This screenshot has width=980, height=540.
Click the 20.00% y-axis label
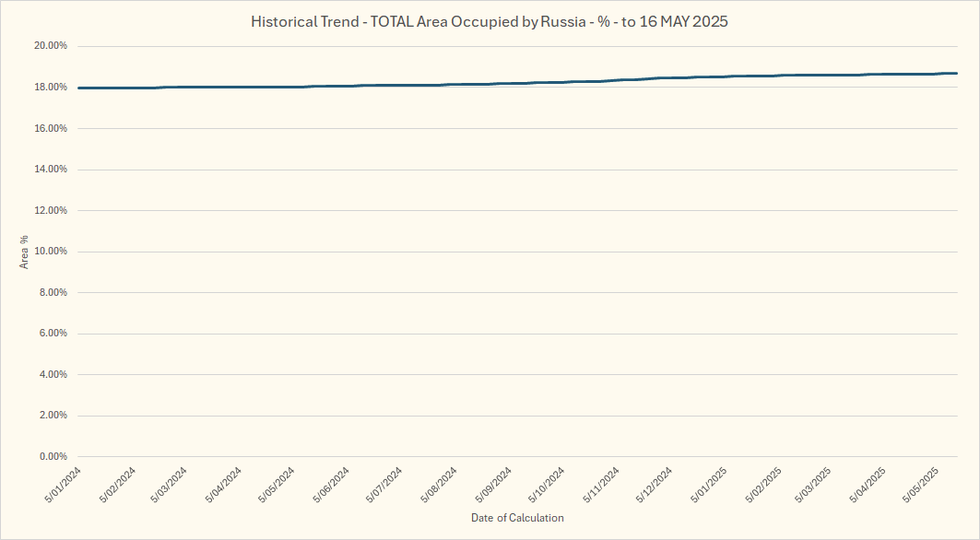[48, 46]
